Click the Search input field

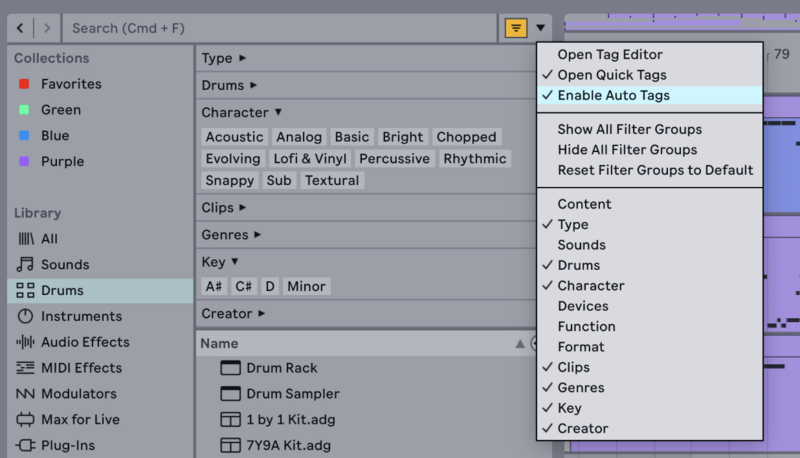click(x=280, y=28)
